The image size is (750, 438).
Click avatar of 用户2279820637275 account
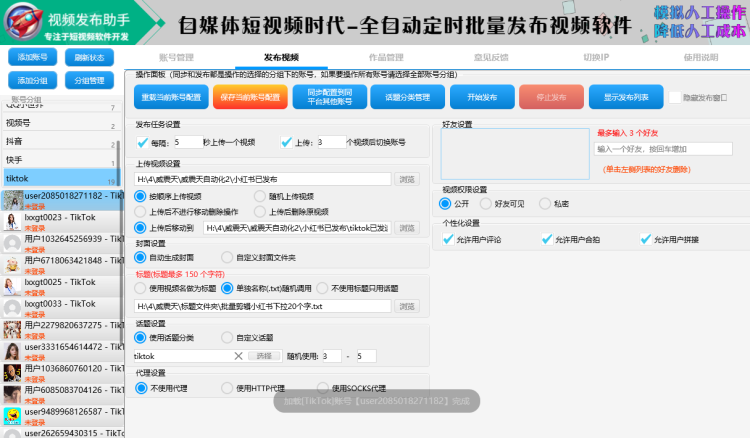coord(12,330)
